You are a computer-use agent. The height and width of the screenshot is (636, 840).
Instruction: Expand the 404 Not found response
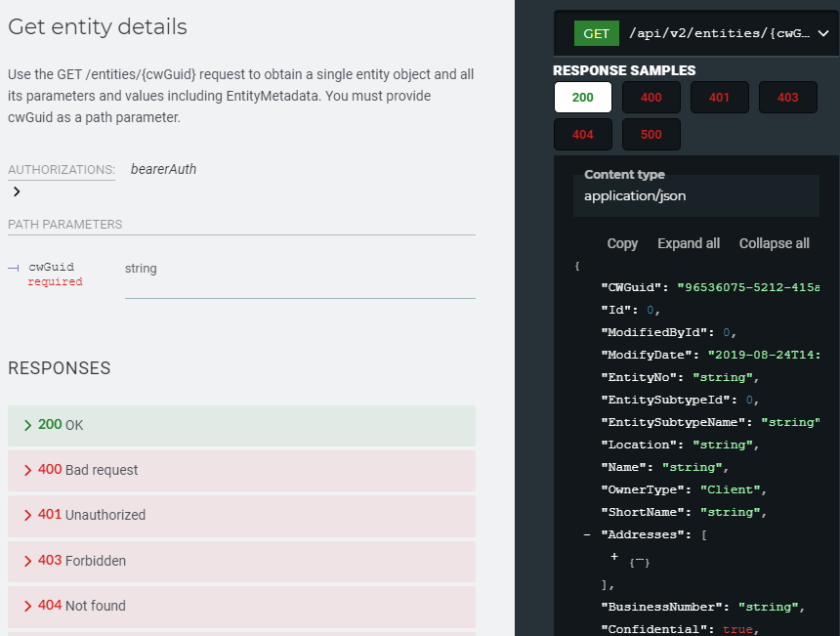(x=241, y=606)
